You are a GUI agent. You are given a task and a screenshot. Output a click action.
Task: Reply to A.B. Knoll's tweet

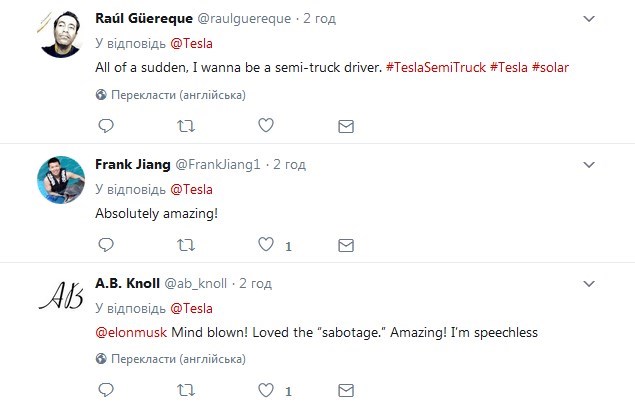click(106, 389)
